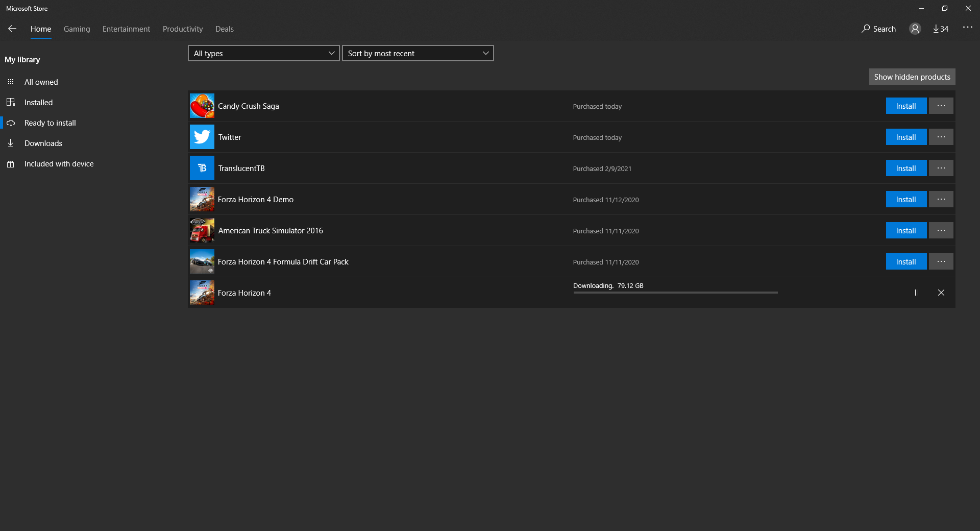Select Installed in My library
The image size is (980, 531).
click(x=39, y=102)
